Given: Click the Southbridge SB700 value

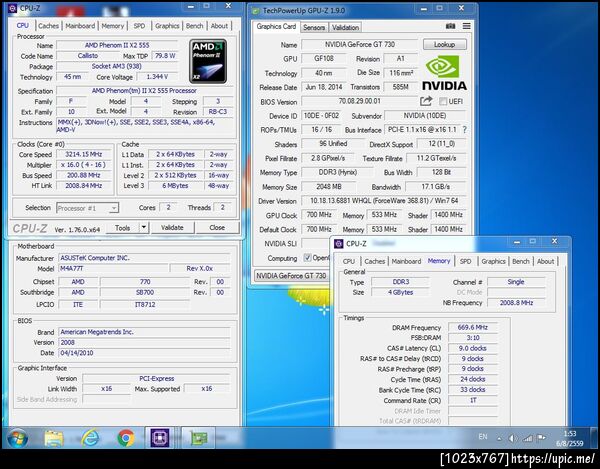Looking at the screenshot, I should tap(145, 292).
